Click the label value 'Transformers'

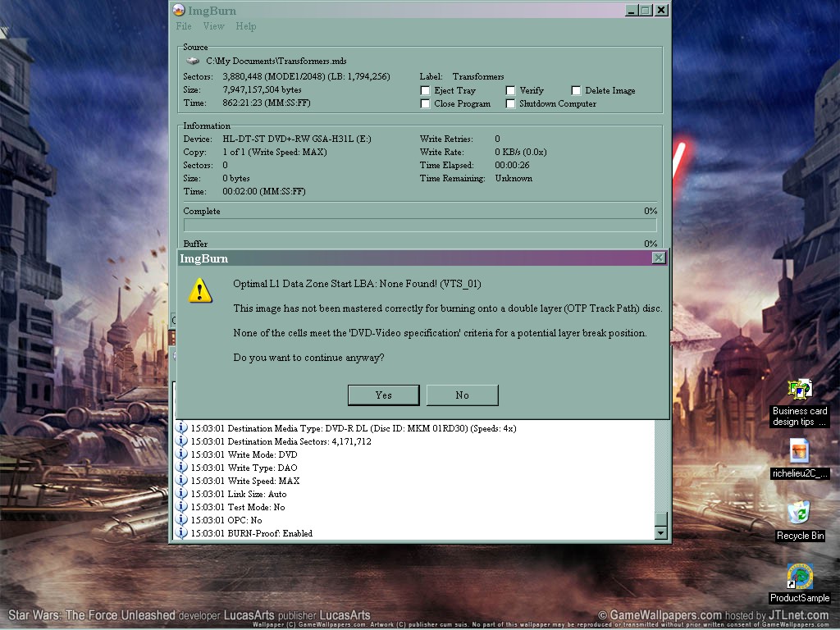[478, 76]
